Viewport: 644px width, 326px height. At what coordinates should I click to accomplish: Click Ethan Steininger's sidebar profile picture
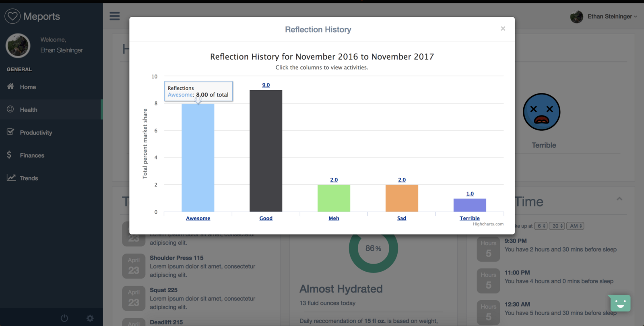pyautogui.click(x=18, y=45)
